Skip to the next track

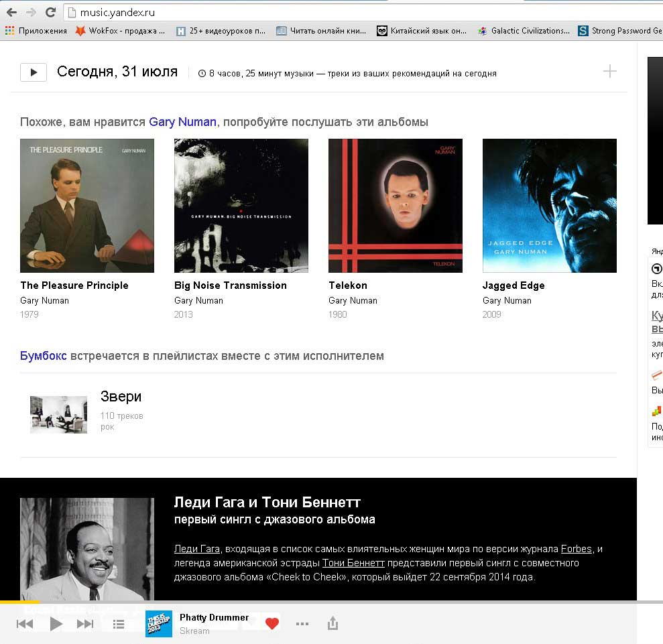coord(85,624)
